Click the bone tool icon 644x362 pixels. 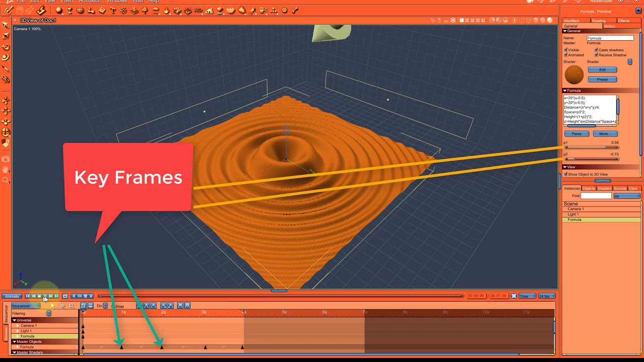click(295, 10)
